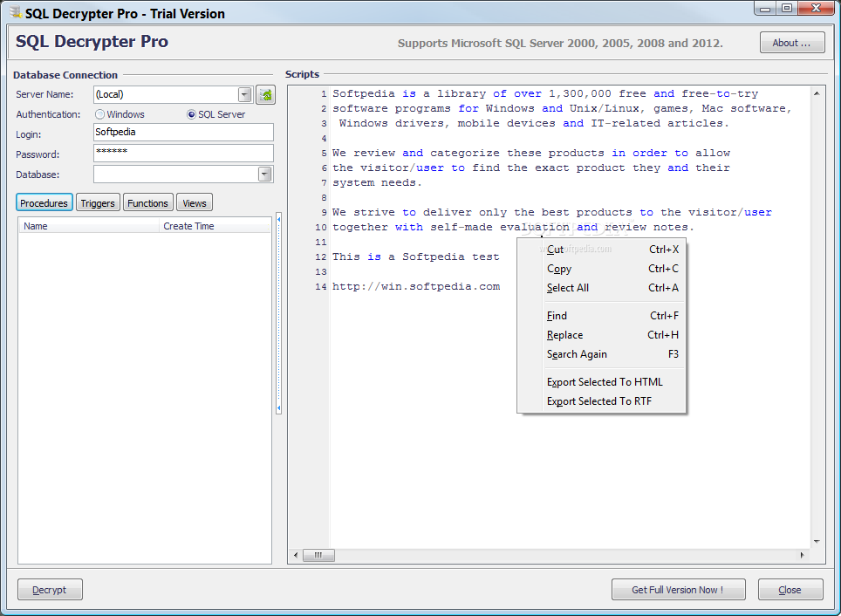Open the Database dropdown
This screenshot has width=841, height=616.
[x=265, y=175]
